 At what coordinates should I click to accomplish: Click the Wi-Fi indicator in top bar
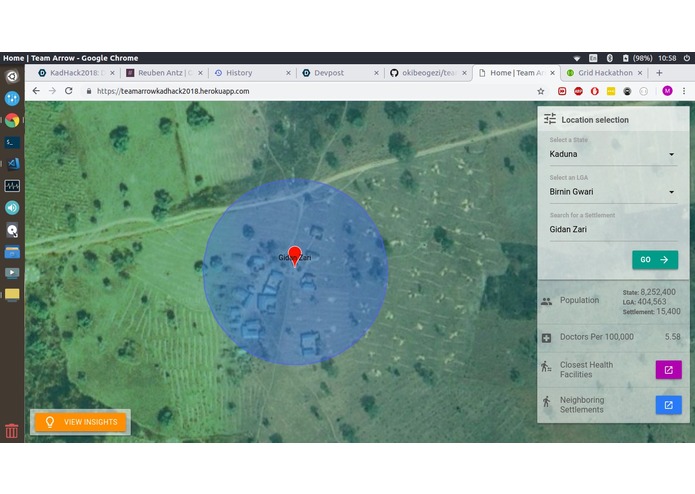[577, 58]
